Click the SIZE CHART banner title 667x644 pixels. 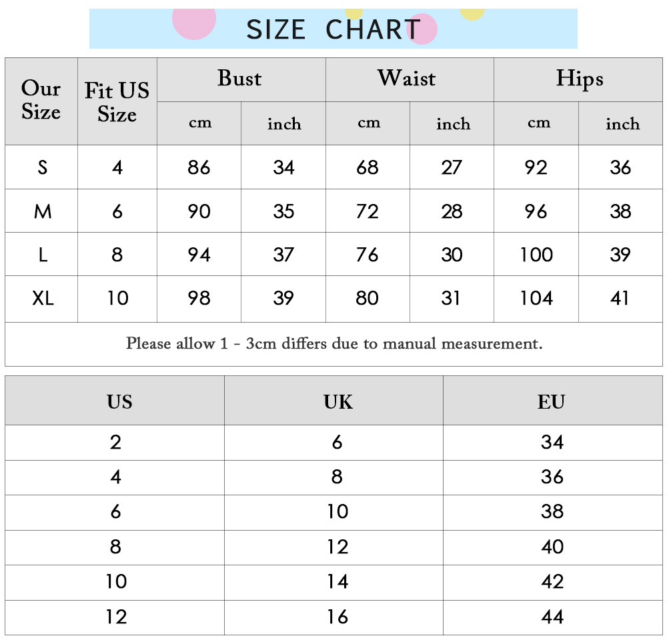pos(333,29)
